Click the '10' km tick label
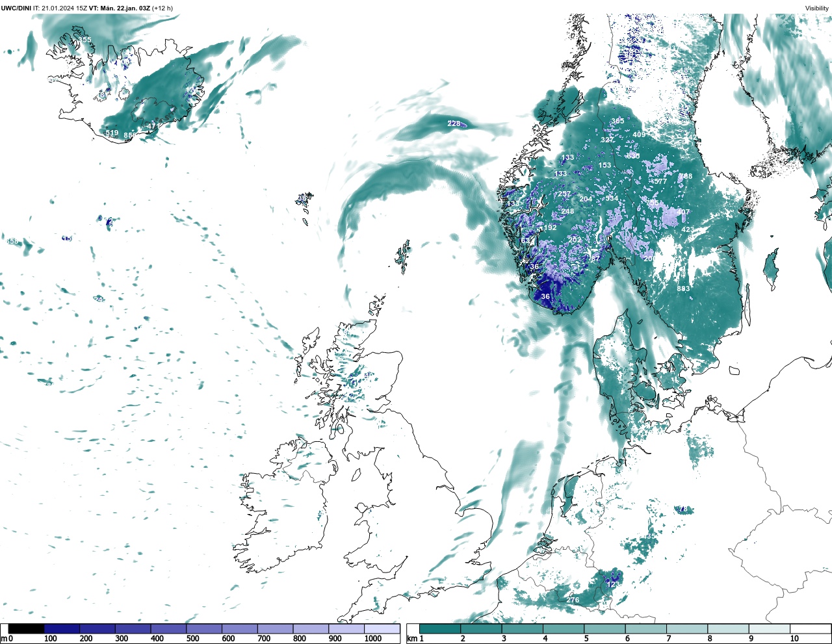Screen dimensions: 832x644 click(x=794, y=639)
